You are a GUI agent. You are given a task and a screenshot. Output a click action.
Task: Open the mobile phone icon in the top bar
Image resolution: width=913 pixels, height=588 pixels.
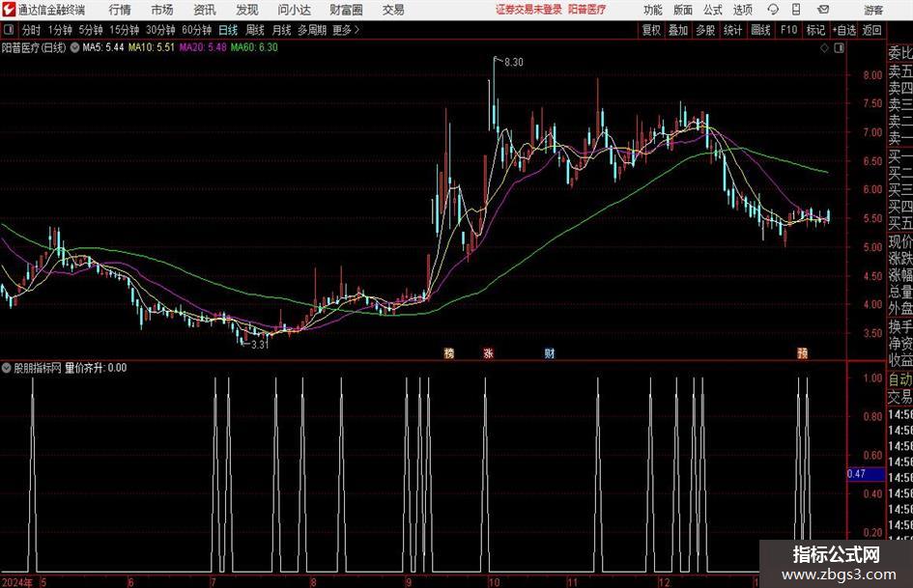point(796,10)
